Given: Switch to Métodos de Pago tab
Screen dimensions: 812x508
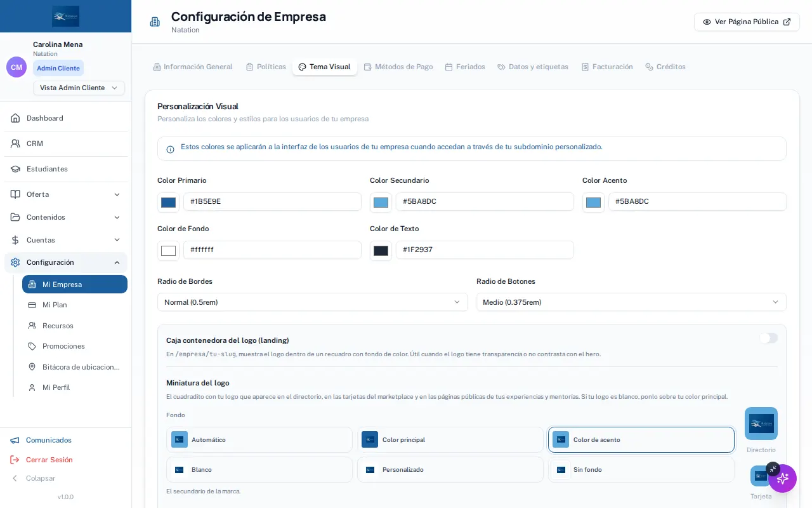Looking at the screenshot, I should (x=398, y=67).
